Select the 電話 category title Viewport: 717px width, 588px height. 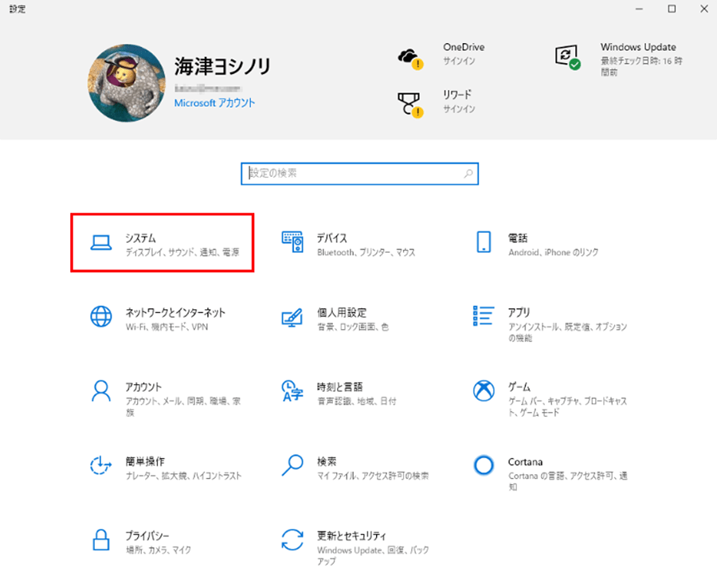(x=518, y=238)
